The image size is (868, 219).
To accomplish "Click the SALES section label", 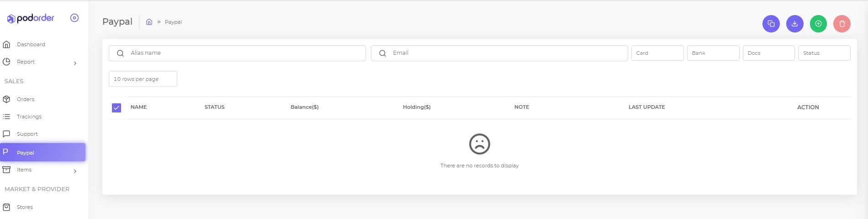I will [14, 81].
